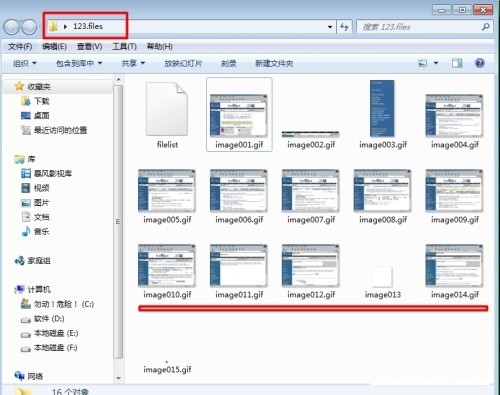Select the 本地磁盘 (E:) drive icon
The width and height of the screenshot is (500, 395).
click(x=26, y=334)
